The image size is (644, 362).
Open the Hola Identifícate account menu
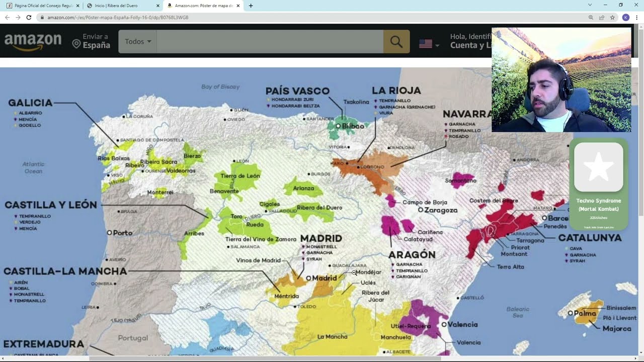click(x=470, y=41)
